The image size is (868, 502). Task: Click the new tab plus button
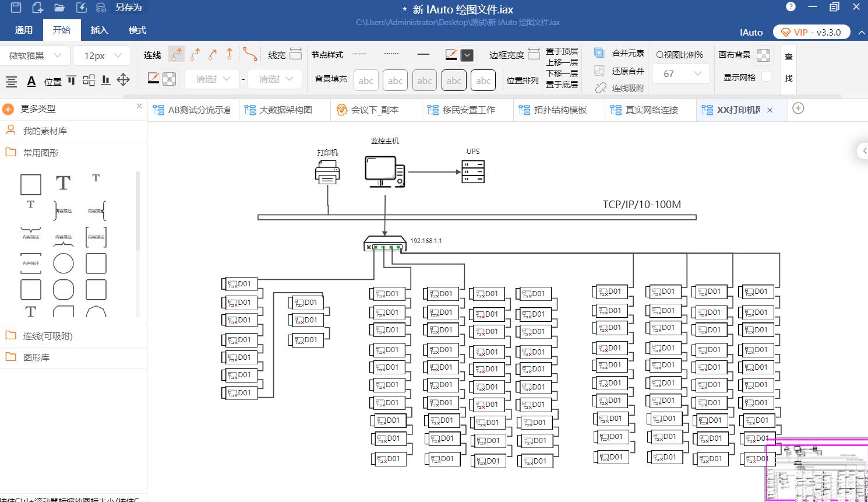coord(799,108)
